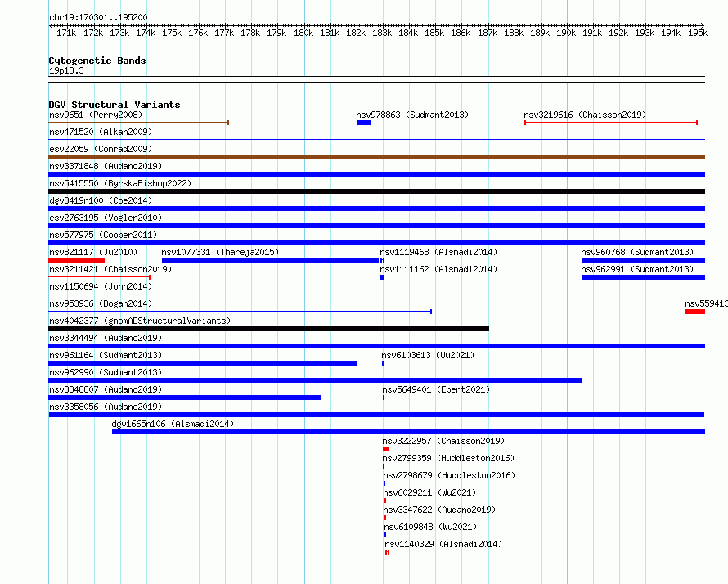Open nsv2798679 (Huddleston2016) label
Viewport: 728px width, 584px height.
click(x=449, y=475)
